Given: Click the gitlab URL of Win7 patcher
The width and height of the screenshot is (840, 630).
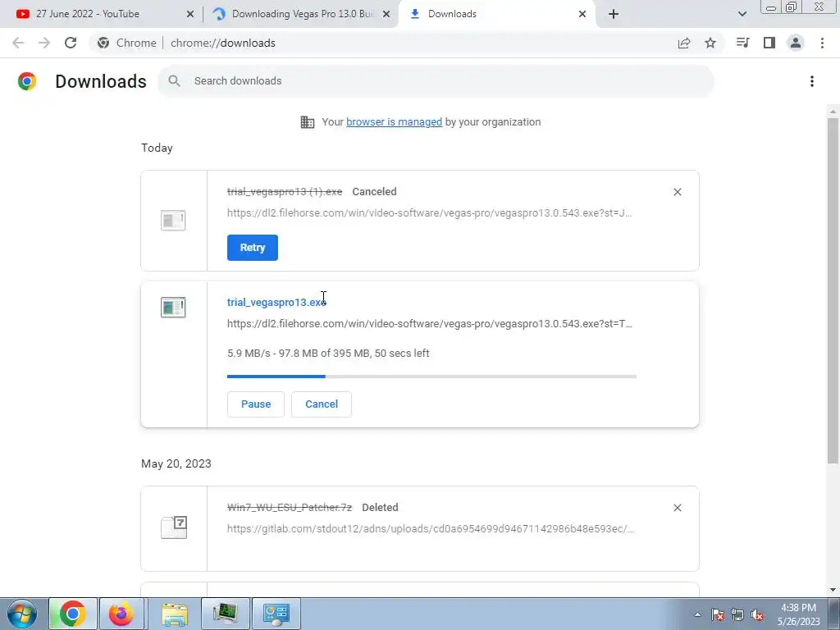Looking at the screenshot, I should 431,529.
